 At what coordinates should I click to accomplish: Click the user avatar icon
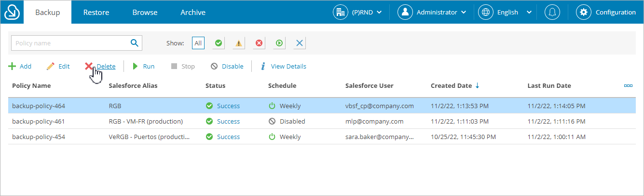[405, 12]
